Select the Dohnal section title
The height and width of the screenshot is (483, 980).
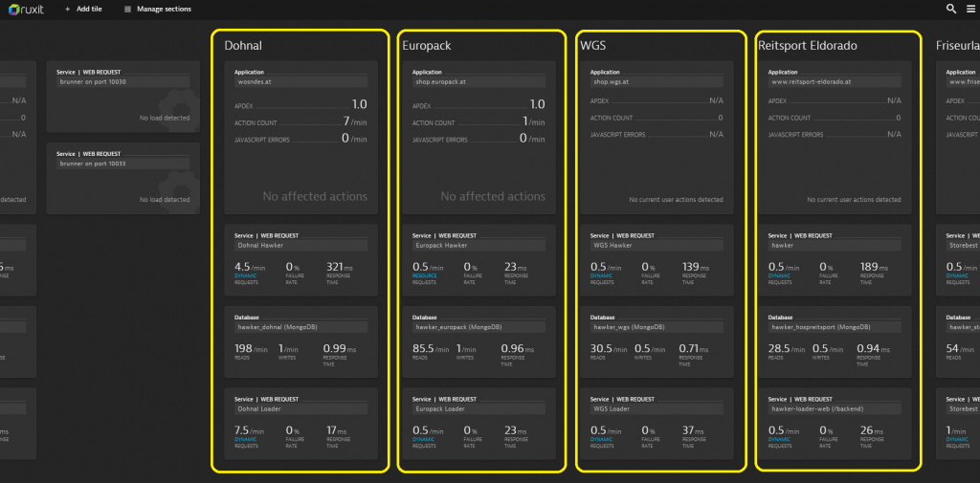[x=244, y=46]
